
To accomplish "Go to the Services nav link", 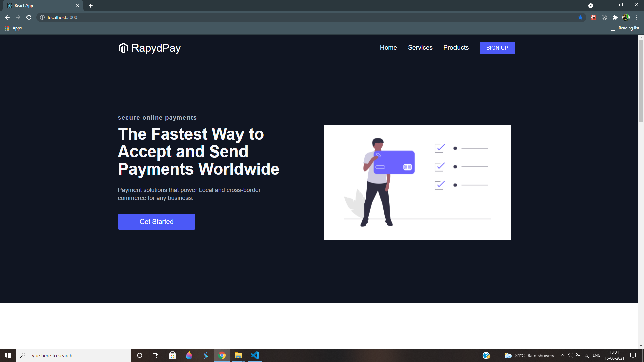I will 420,48.
